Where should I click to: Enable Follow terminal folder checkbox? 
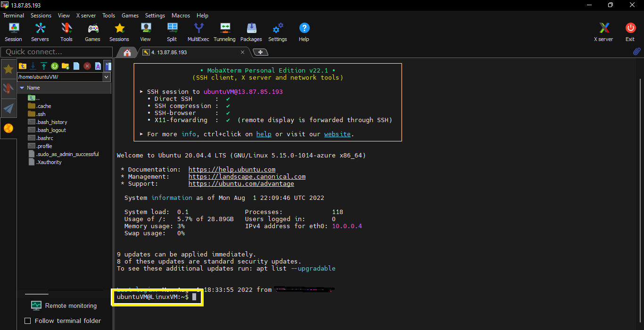point(27,321)
